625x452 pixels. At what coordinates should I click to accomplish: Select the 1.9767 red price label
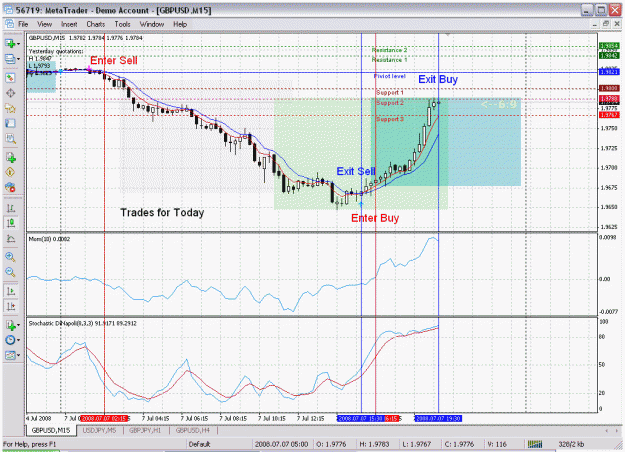click(x=609, y=115)
